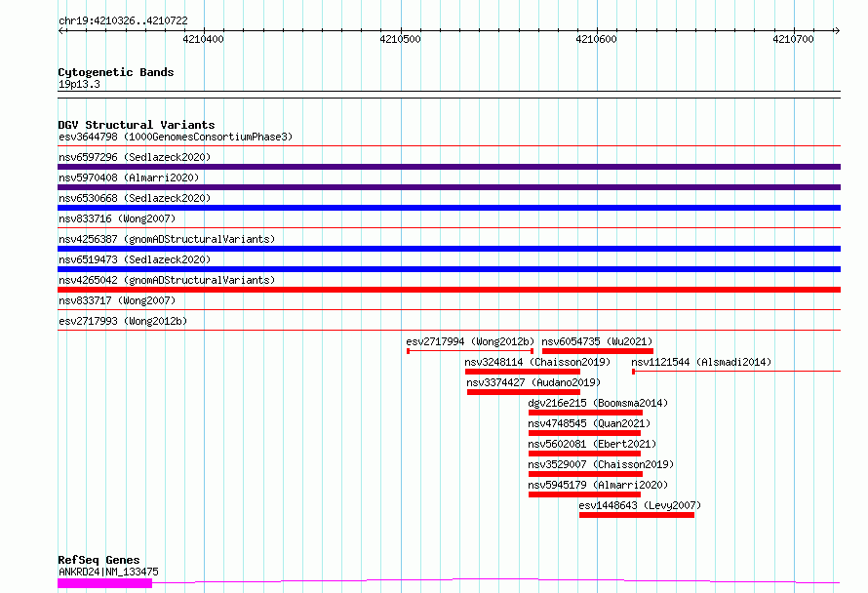The height and width of the screenshot is (593, 868).
Task: Click the red nsv3529007 variant bar
Action: point(586,474)
